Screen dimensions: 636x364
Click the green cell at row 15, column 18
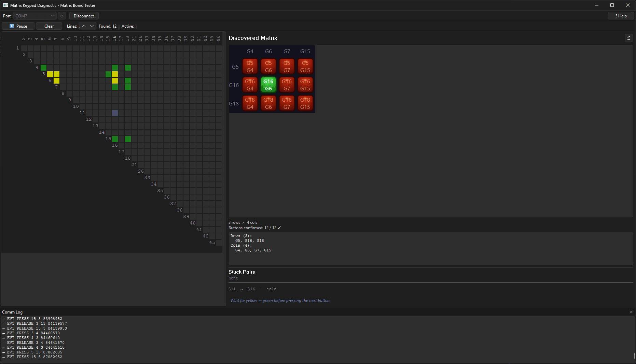(x=128, y=139)
